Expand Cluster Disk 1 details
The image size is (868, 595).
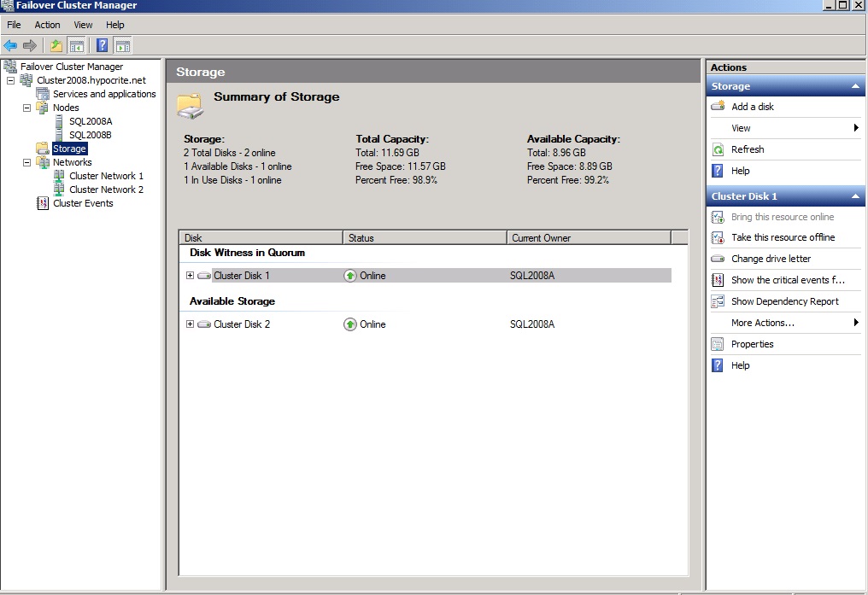190,276
